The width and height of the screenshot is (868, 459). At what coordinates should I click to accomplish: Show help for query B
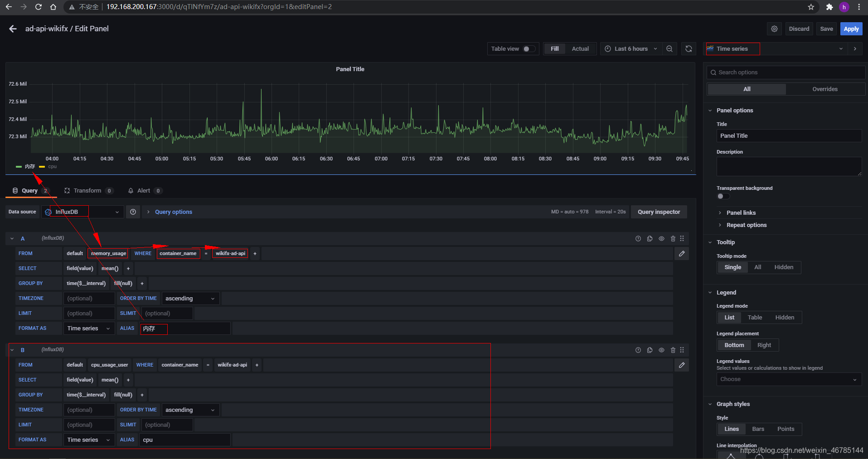coord(638,350)
